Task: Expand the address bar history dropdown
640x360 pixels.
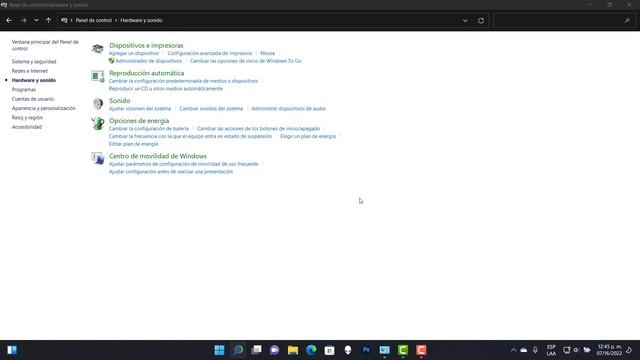Action: [465, 20]
